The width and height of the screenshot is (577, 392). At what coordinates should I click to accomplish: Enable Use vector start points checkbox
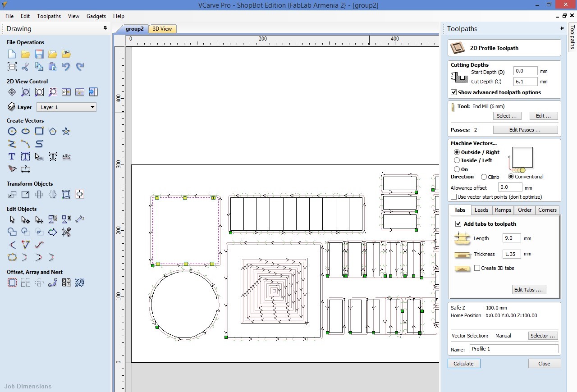[x=454, y=197]
